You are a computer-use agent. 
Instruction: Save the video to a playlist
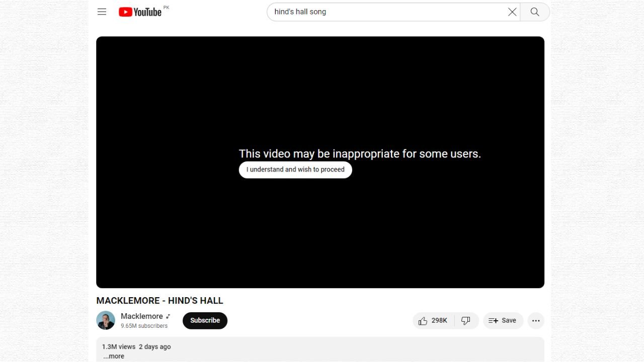point(503,321)
